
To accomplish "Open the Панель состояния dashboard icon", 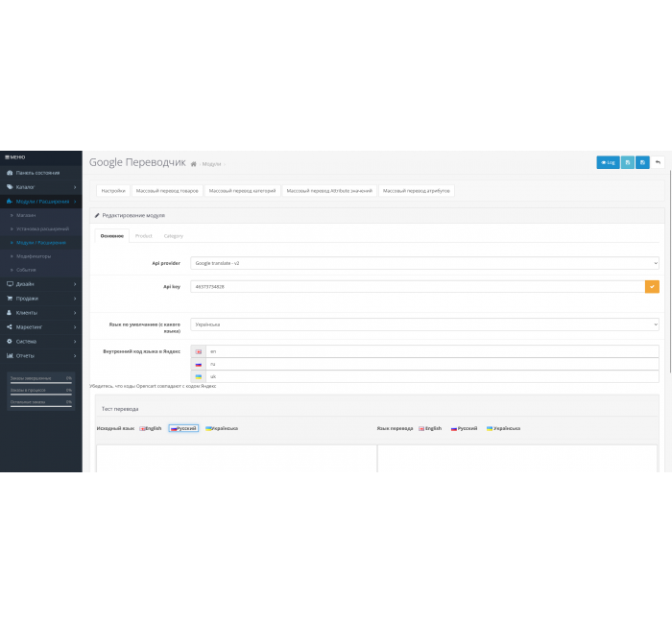I will click(10, 173).
